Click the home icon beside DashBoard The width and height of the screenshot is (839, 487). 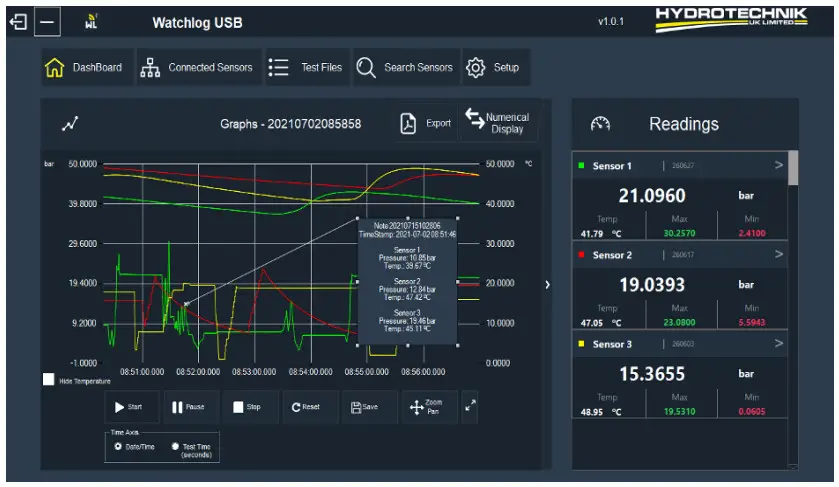click(55, 67)
